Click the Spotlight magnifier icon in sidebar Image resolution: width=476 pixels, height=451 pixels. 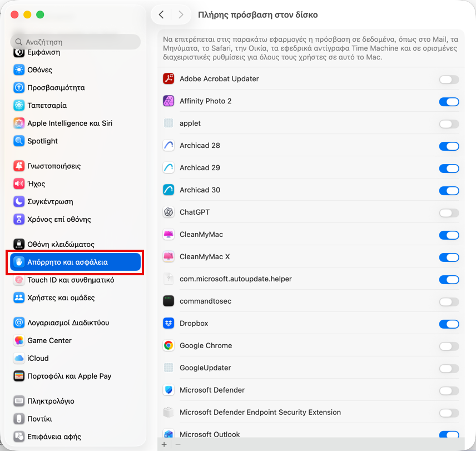[x=19, y=141]
